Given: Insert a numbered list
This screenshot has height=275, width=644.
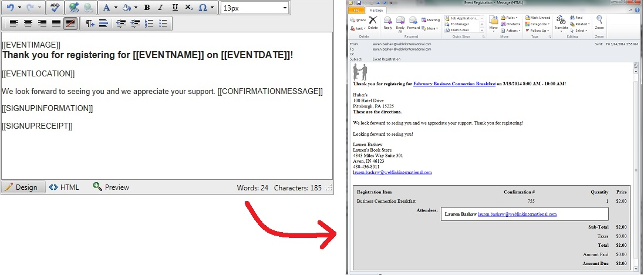Looking at the screenshot, I should (x=149, y=24).
